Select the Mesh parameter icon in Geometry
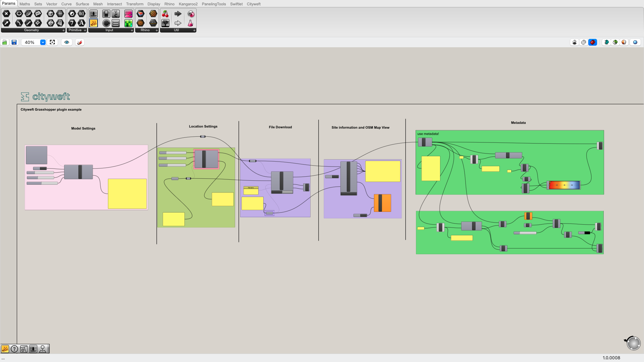The image size is (644, 362). (x=60, y=14)
